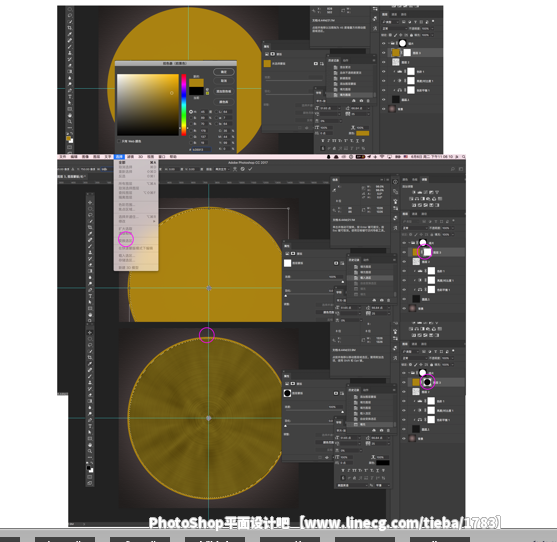Viewport: 557px width, 542px height.
Task: Select the Elliptical Marquee tool in middle toolbar
Action: [90, 209]
